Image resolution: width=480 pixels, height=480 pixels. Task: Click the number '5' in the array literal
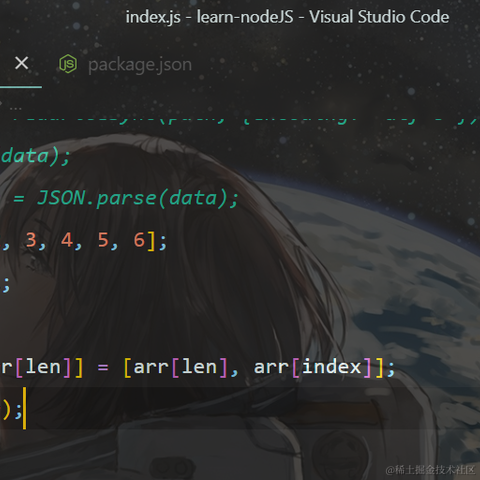pyautogui.click(x=103, y=240)
